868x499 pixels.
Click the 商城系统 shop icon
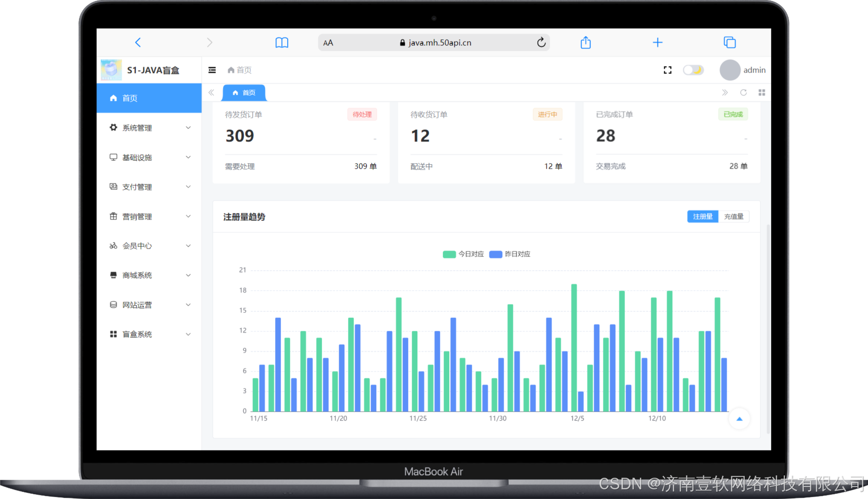click(x=113, y=275)
